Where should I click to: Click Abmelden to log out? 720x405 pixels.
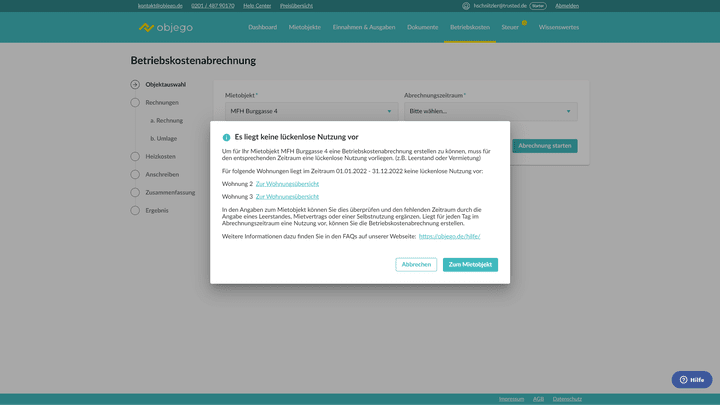(567, 6)
